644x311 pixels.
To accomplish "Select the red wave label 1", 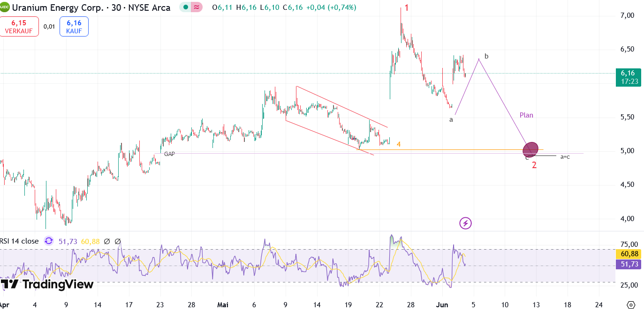I will 407,7.
